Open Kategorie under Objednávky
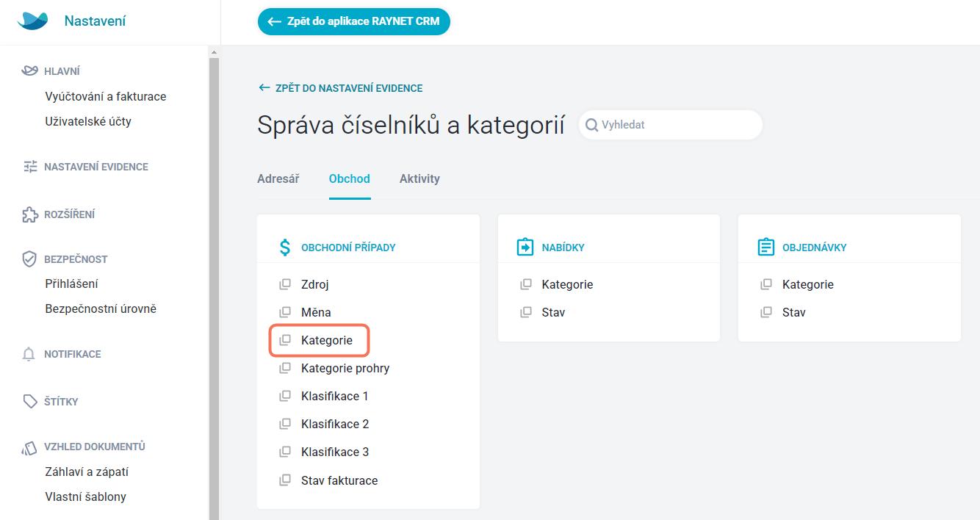980x520 pixels. point(808,284)
